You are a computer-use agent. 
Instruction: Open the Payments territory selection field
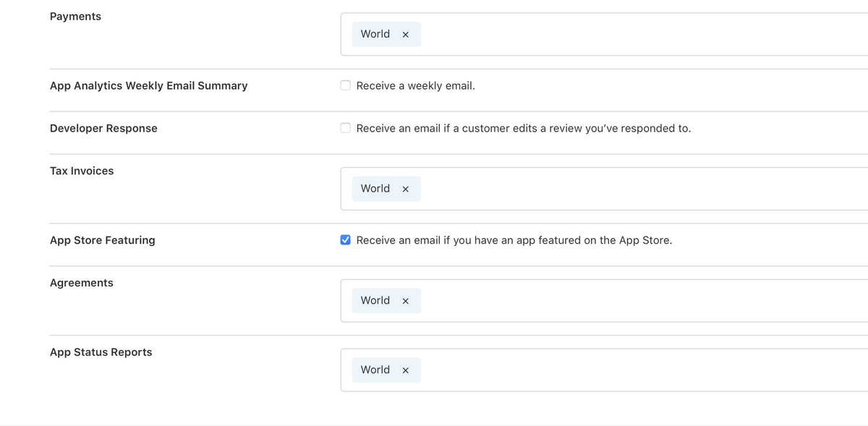pyautogui.click(x=604, y=34)
